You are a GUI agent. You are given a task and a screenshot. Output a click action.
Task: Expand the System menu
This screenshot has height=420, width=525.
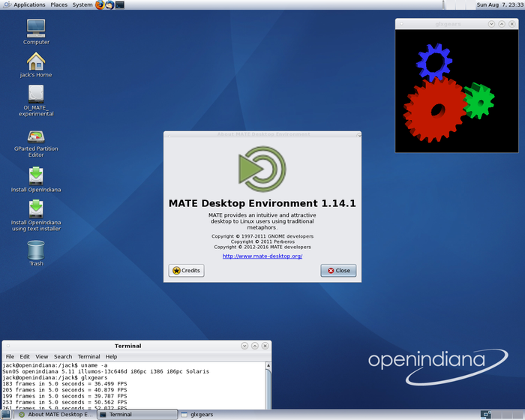82,4
